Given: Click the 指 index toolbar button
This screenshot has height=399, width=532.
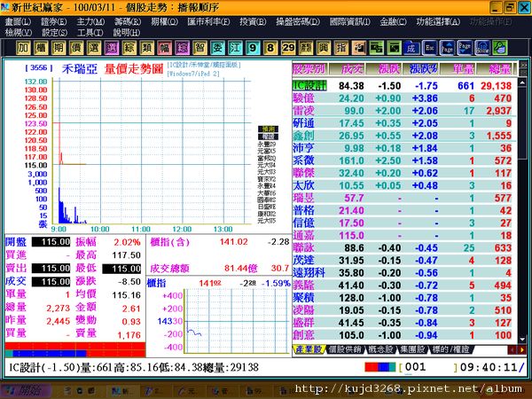Looking at the screenshot, I should (341, 48).
